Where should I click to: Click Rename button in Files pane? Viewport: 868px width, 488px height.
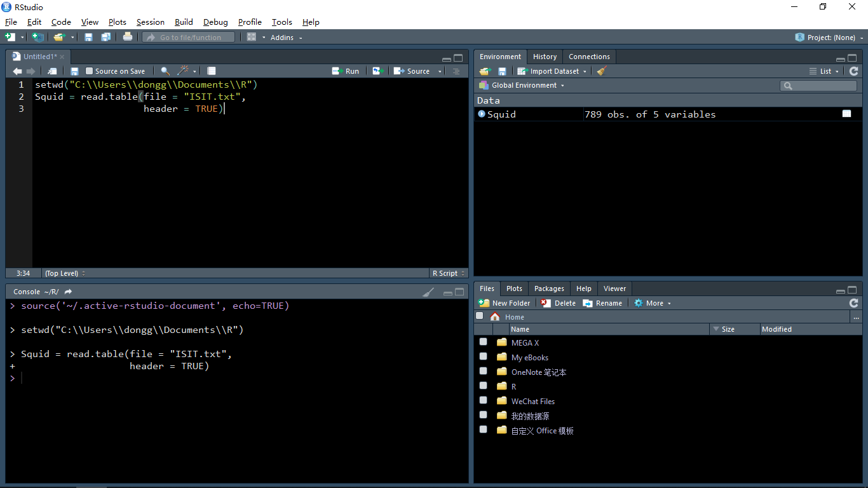pyautogui.click(x=602, y=303)
